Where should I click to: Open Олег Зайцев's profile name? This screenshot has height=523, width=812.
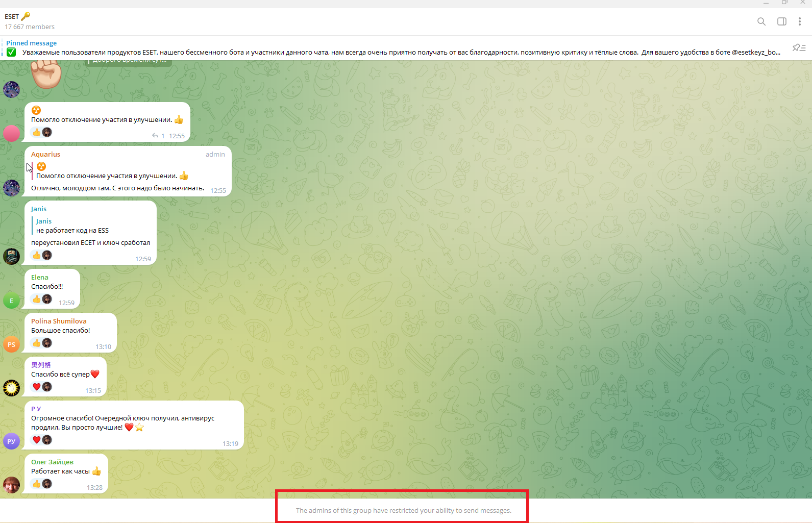pyautogui.click(x=52, y=462)
